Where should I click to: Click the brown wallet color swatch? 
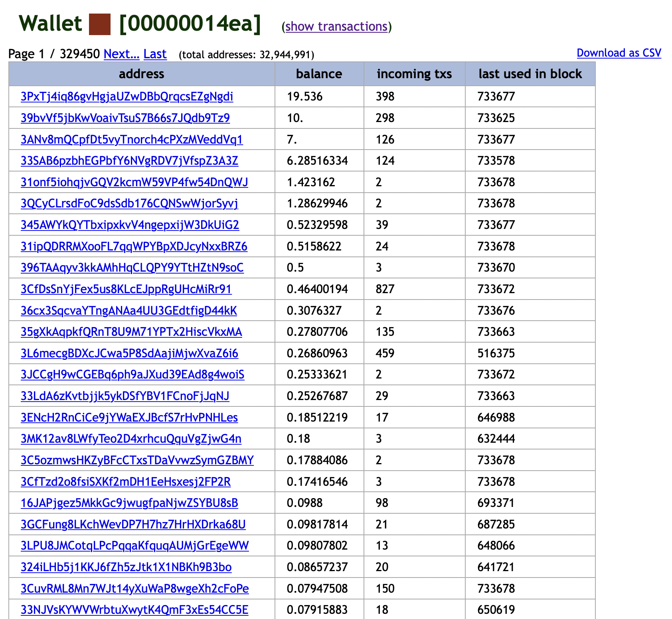[99, 24]
